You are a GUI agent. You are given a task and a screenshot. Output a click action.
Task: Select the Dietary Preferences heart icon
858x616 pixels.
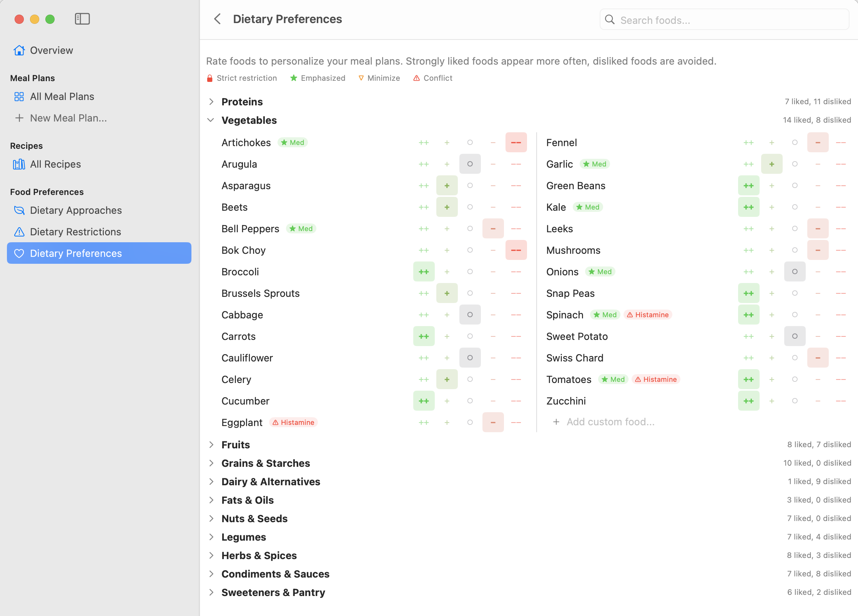pyautogui.click(x=19, y=253)
